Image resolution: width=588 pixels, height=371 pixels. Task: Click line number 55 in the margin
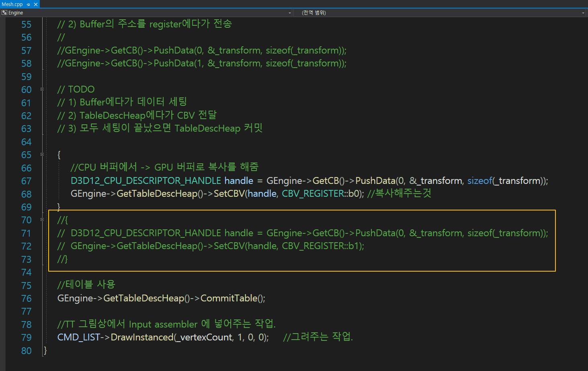click(26, 25)
